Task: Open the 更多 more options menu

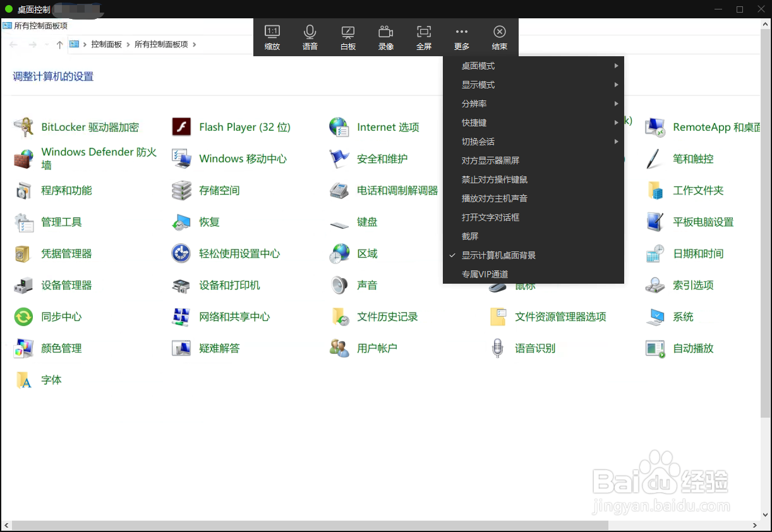Action: 462,32
